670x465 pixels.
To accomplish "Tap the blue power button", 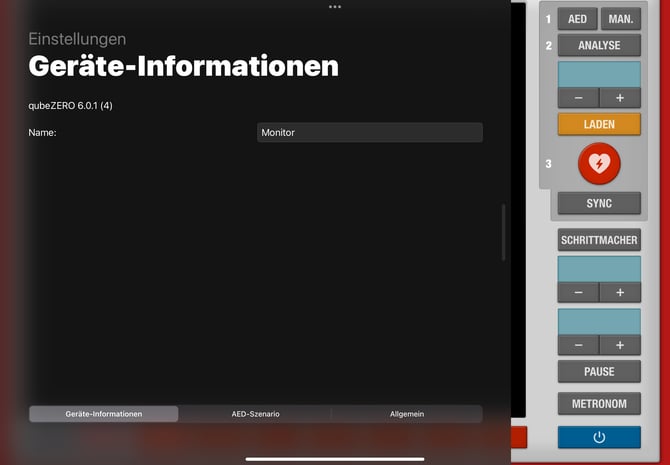I will pos(599,437).
